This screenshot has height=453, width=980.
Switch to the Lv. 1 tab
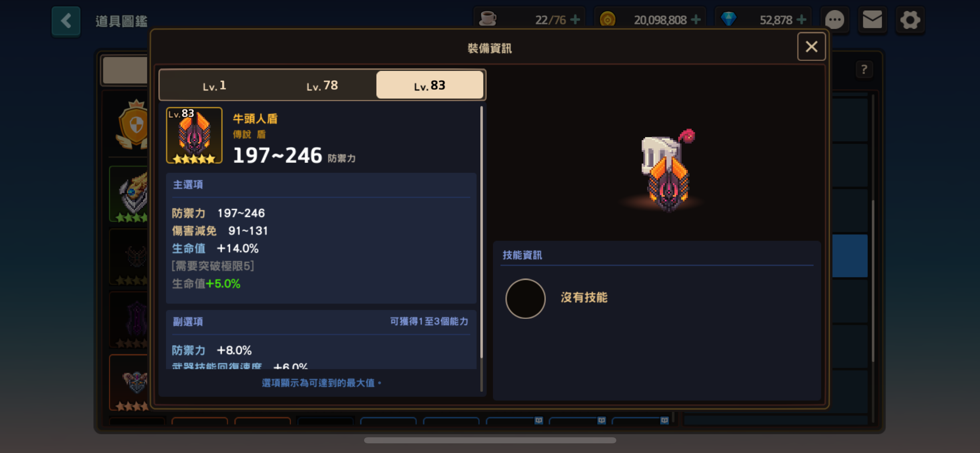214,85
